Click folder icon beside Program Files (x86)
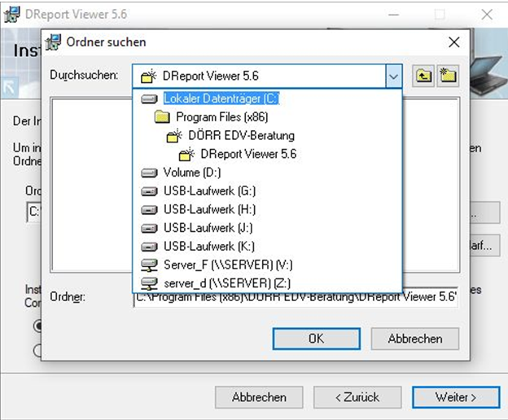The height and width of the screenshot is (420, 508). tap(162, 117)
